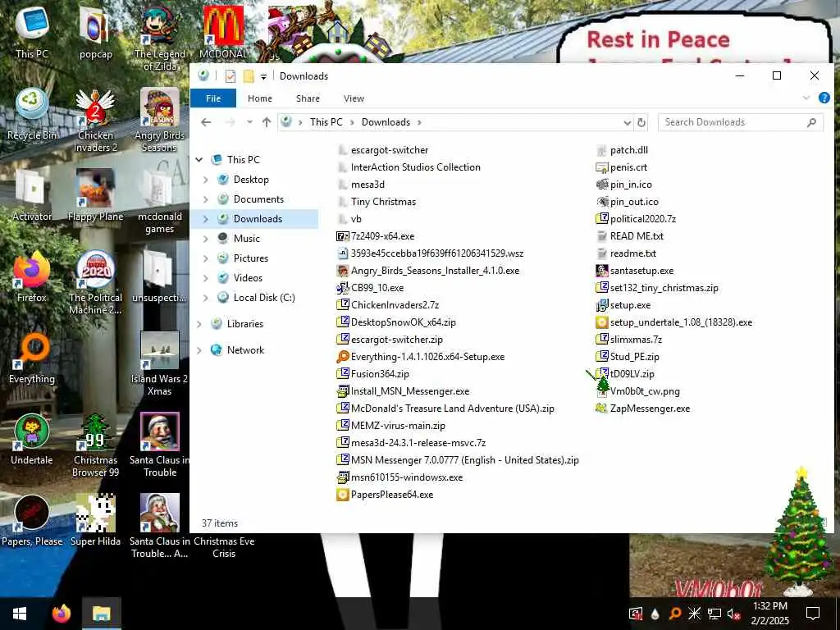The height and width of the screenshot is (630, 840).
Task: Open the quick access toolbar customize dropdown
Action: (x=263, y=76)
